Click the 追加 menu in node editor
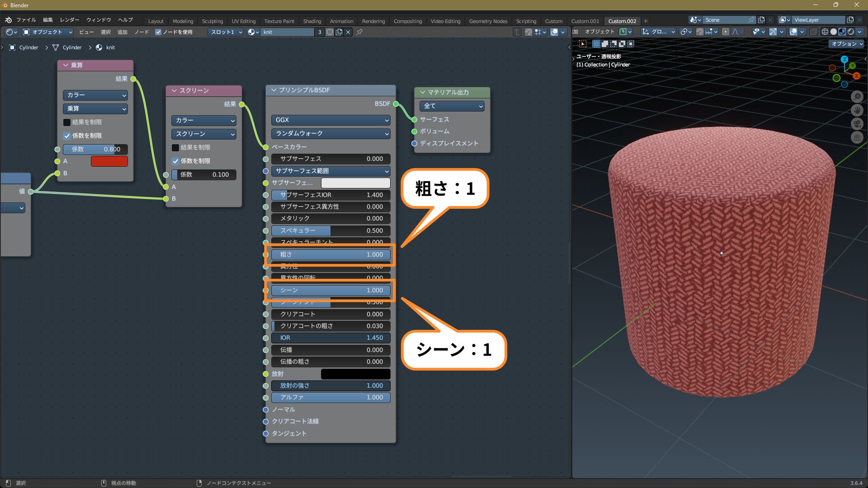 tap(123, 32)
